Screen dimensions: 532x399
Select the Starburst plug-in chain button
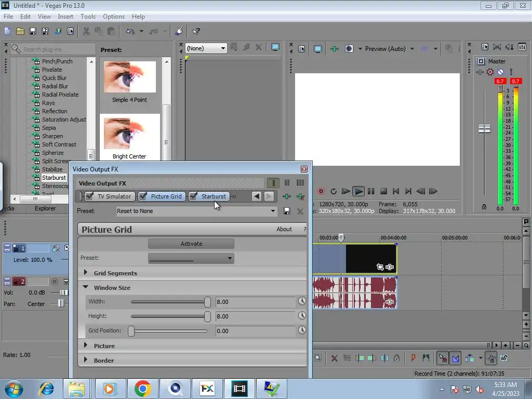pos(209,196)
